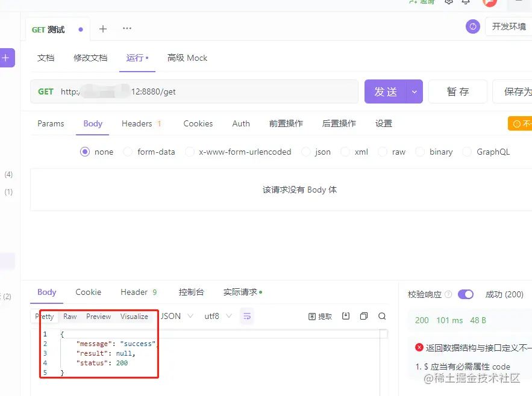Click the request URL input field

click(x=208, y=91)
